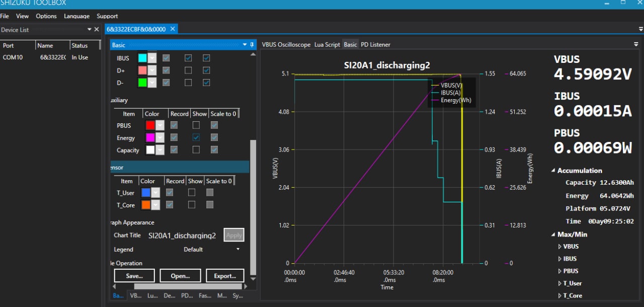
Task: Open the Device List panel options arrow
Action: (90, 30)
